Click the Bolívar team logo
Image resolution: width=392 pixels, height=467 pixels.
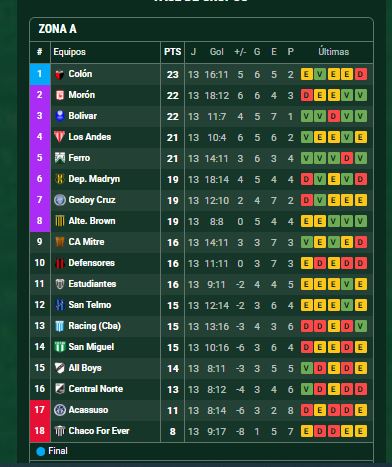60,116
